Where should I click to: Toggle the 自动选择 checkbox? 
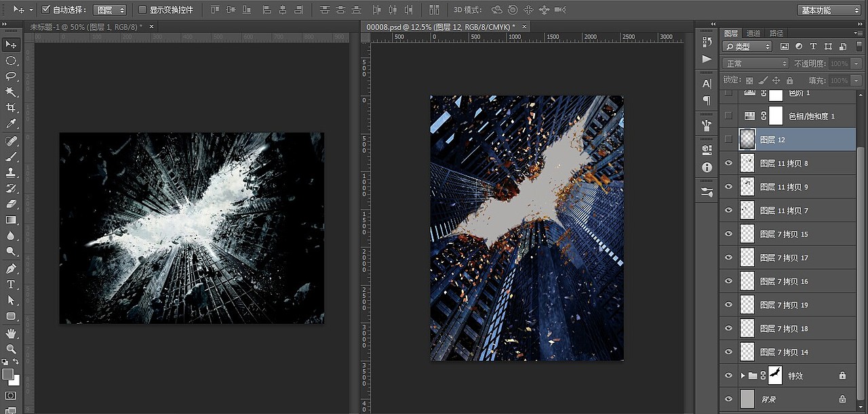(46, 9)
